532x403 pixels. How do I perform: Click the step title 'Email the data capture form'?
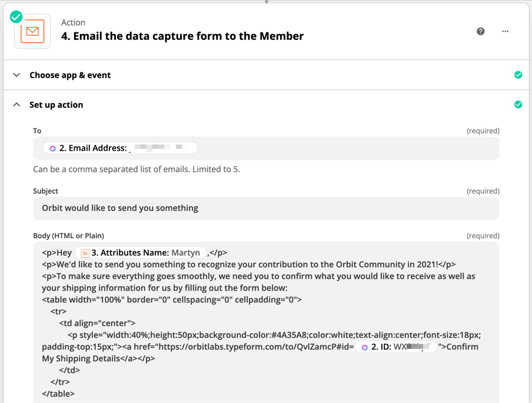[x=182, y=36]
